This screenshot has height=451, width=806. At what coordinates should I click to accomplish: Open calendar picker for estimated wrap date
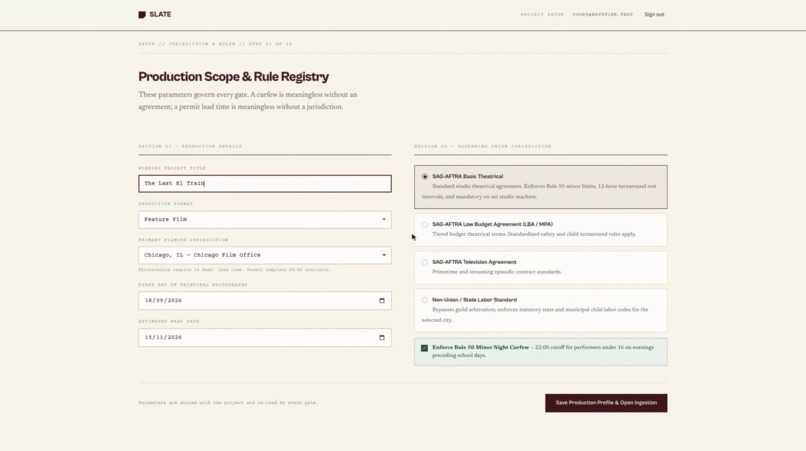(381, 338)
